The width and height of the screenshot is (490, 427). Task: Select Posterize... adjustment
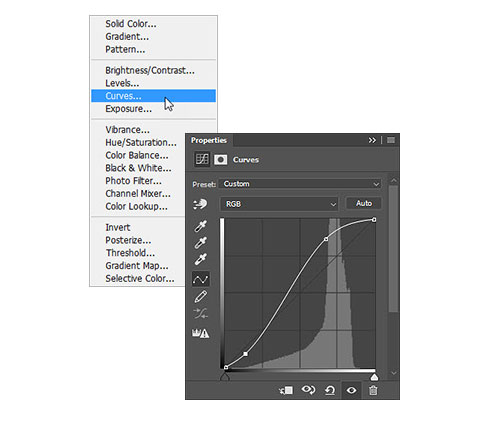[x=138, y=240]
